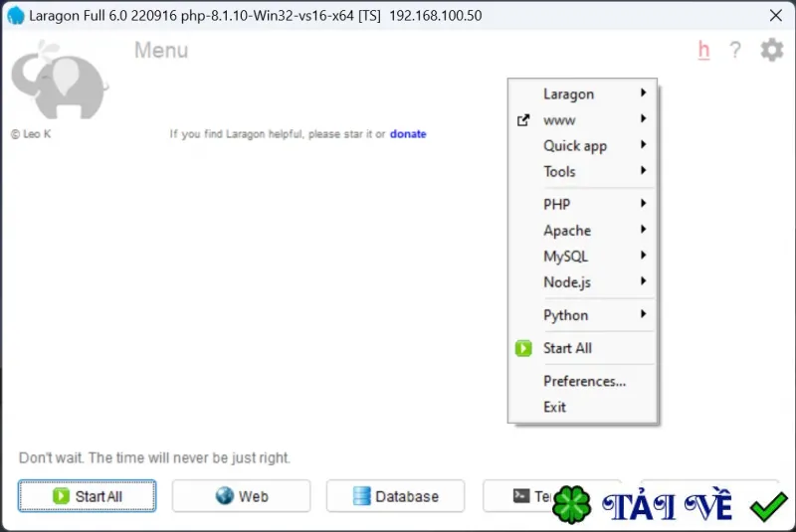Follow the donate link

pos(408,134)
